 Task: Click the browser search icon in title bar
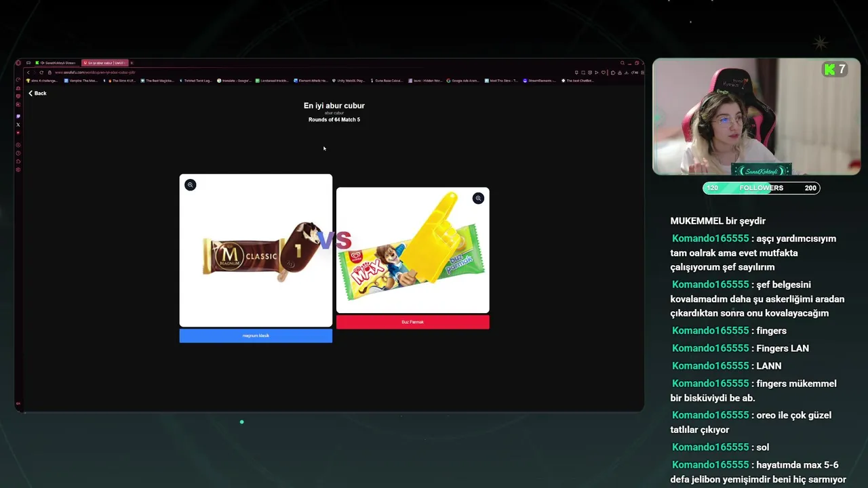[x=622, y=63]
